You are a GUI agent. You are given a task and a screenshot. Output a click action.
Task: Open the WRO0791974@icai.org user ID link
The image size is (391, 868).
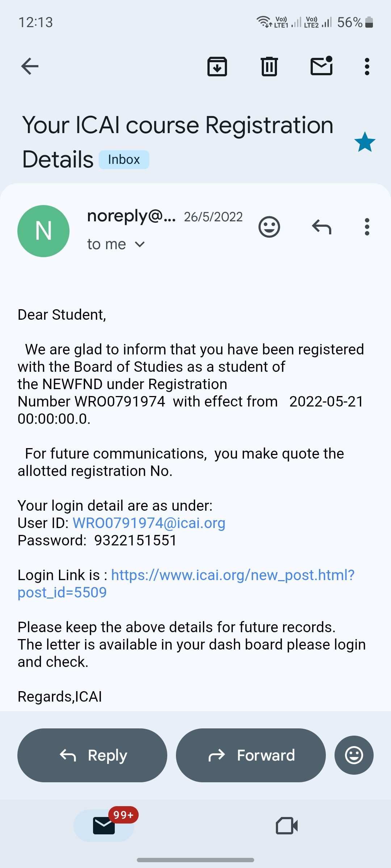(x=149, y=523)
